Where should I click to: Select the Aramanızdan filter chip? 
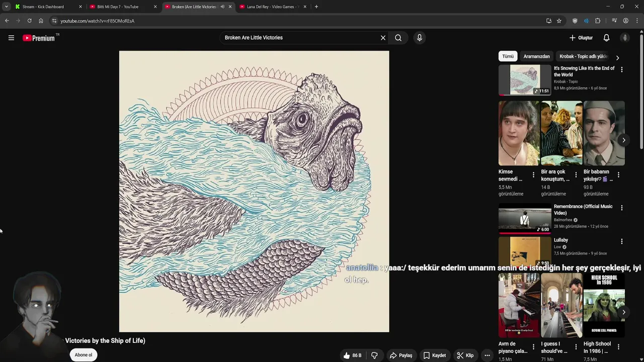536,56
